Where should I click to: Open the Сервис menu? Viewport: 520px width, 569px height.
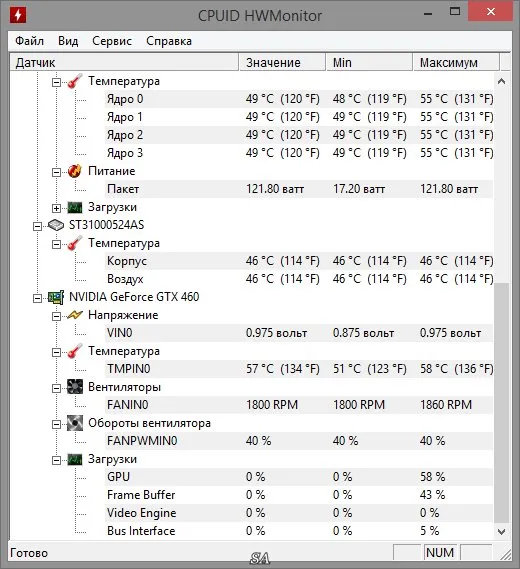(112, 41)
